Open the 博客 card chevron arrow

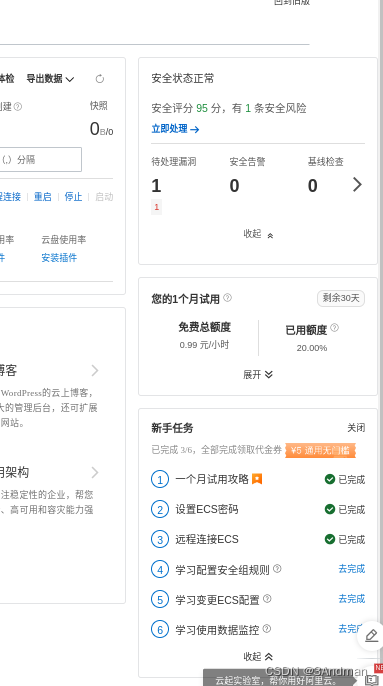95,371
